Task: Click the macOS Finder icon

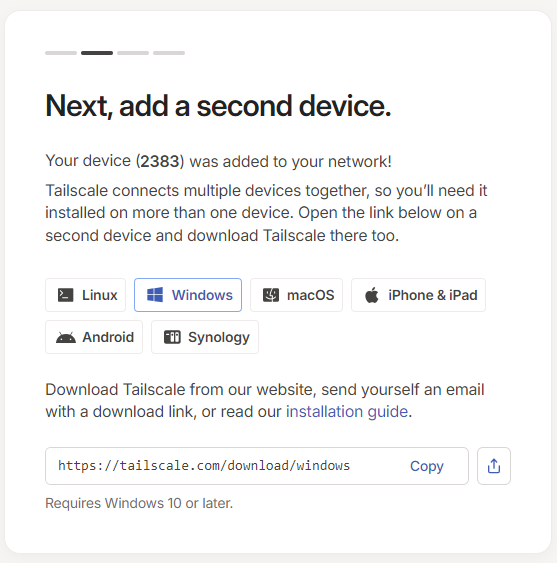Action: point(270,295)
